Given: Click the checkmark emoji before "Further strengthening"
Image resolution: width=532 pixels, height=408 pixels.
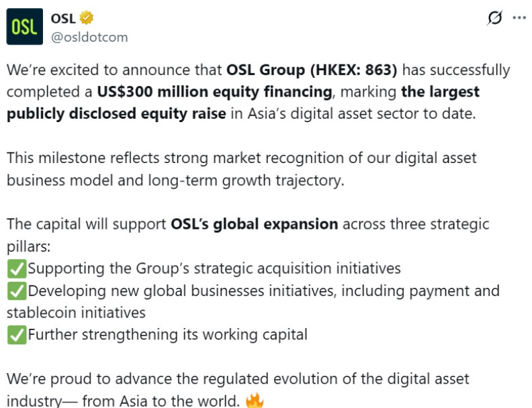Looking at the screenshot, I should point(16,335).
